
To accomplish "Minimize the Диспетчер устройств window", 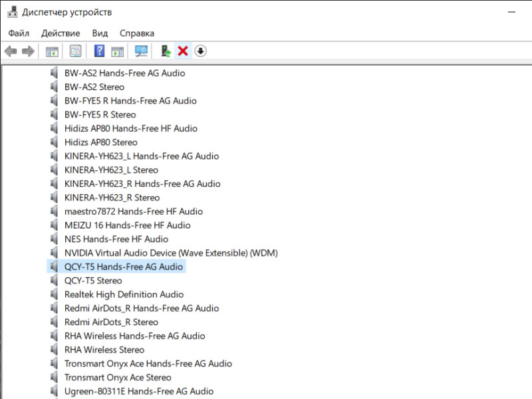I will pyautogui.click(x=511, y=12).
